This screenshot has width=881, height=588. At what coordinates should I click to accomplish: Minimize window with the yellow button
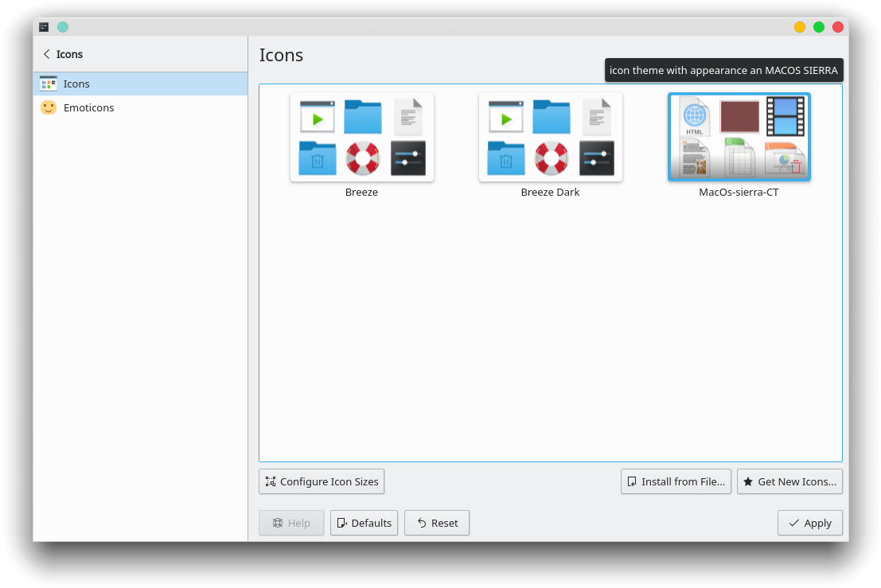[x=800, y=27]
